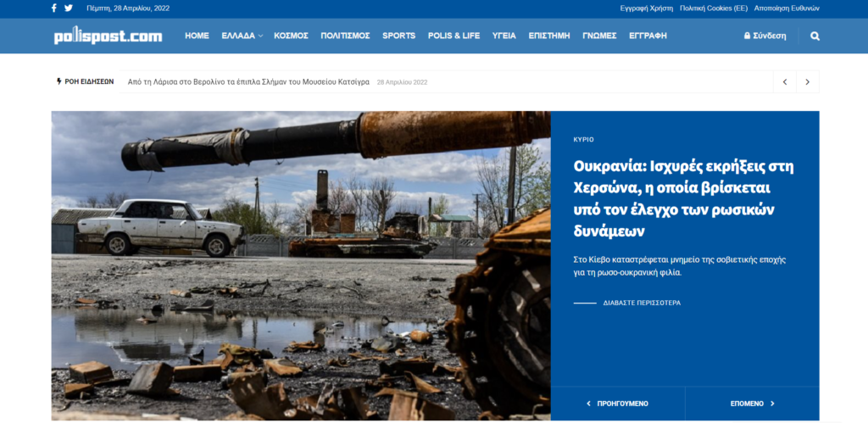The image size is (868, 423).
Task: Go to the ΚΟΣΜΟΣ section
Action: [x=292, y=36]
